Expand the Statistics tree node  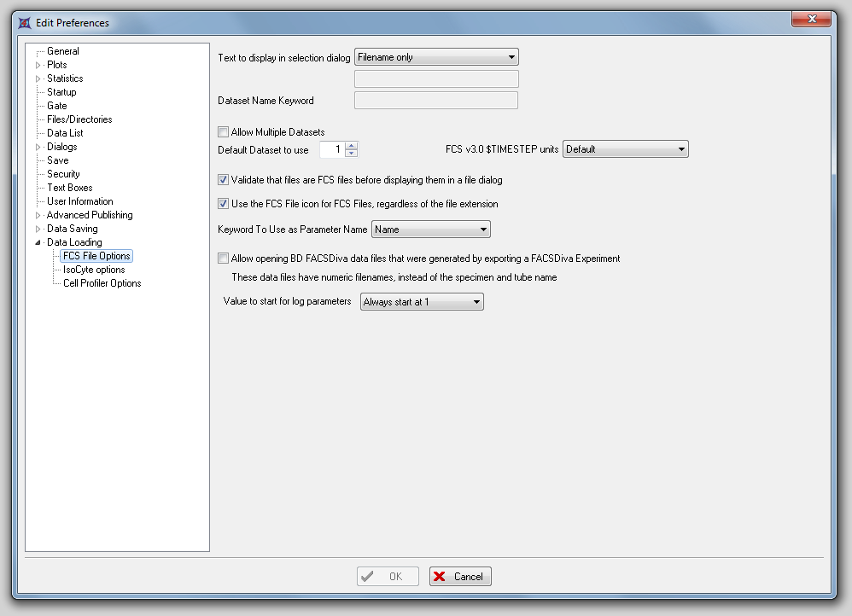click(x=38, y=78)
